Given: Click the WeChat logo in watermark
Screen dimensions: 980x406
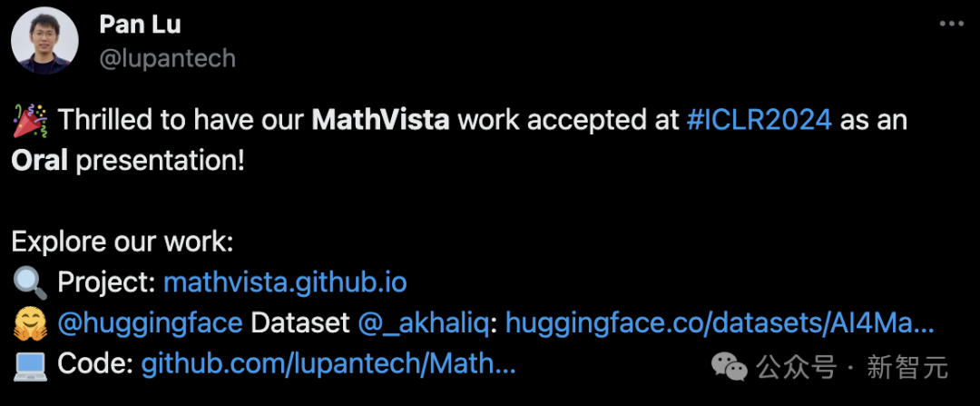Looking at the screenshot, I should point(730,366).
